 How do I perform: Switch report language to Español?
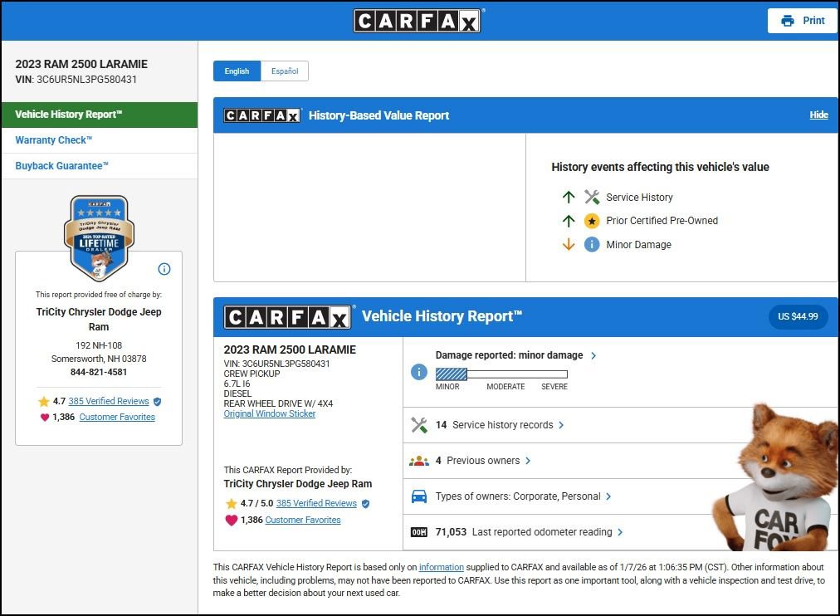285,71
